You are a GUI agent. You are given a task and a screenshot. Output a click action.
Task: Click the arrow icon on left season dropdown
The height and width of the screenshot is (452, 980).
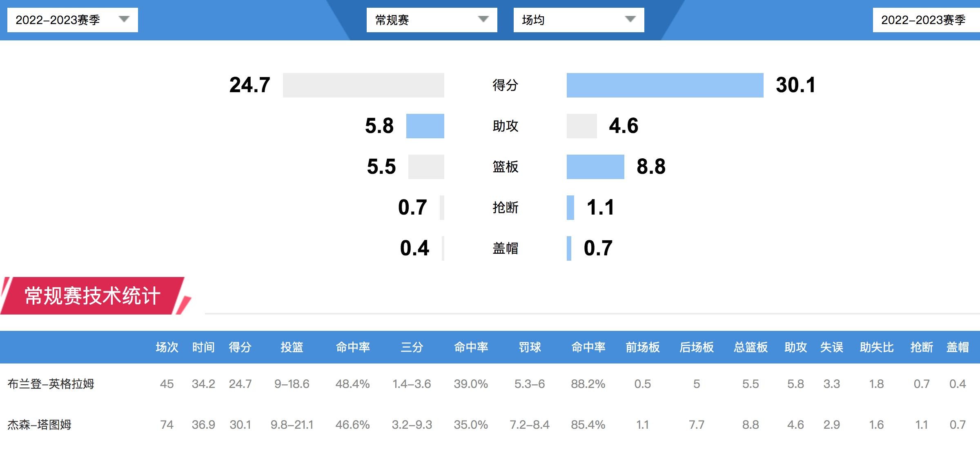[x=124, y=19]
